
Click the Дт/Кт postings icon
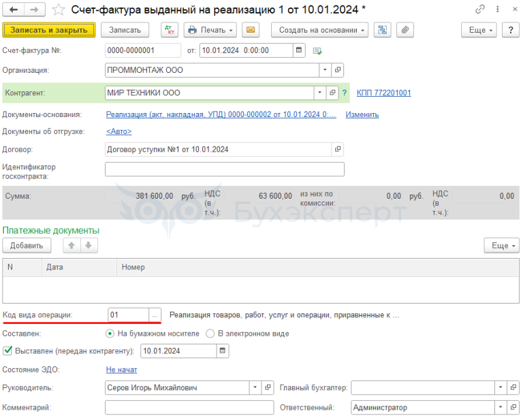(169, 30)
